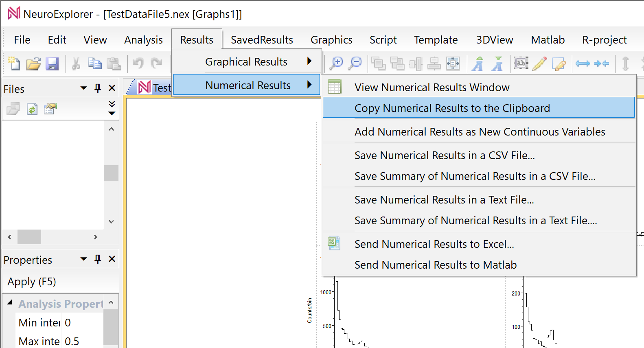Click the Apply (F5) button

pos(32,282)
